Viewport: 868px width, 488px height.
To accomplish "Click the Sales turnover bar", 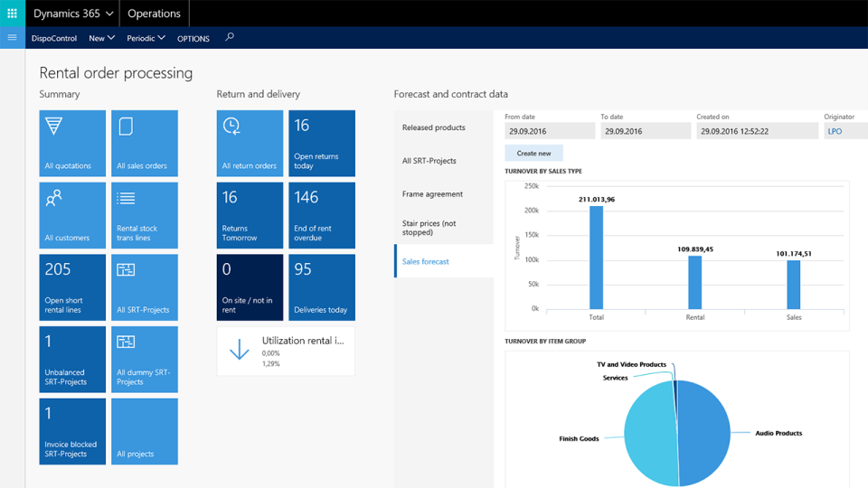I will point(793,285).
